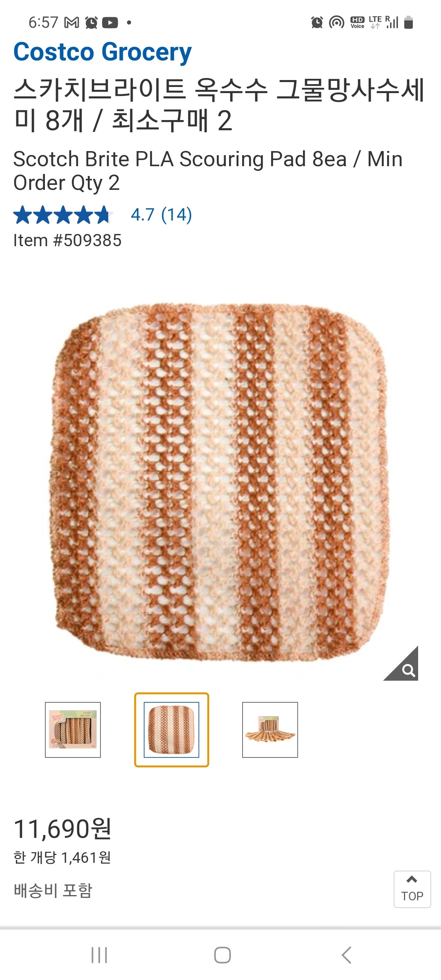Image resolution: width=441 pixels, height=980 pixels.
Task: Tap the Korean product title heading
Action: coord(219,105)
